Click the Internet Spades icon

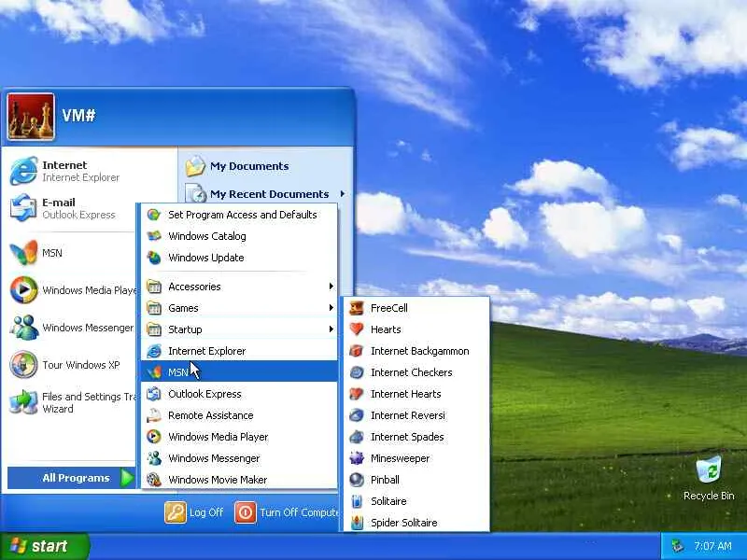(357, 437)
